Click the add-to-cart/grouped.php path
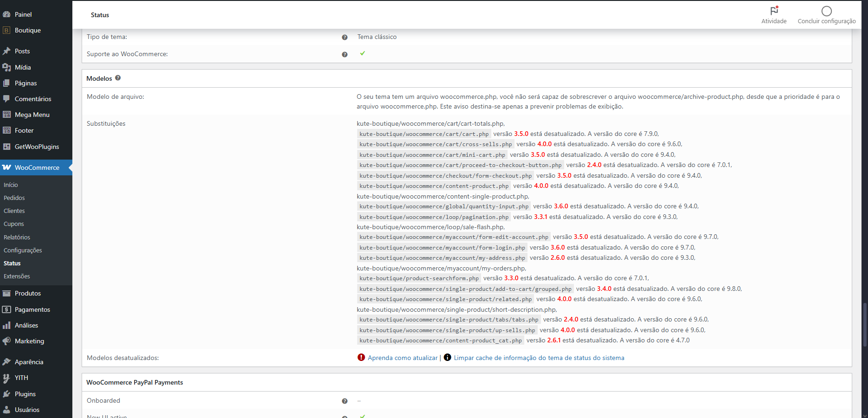Image resolution: width=868 pixels, height=418 pixels. tap(465, 289)
